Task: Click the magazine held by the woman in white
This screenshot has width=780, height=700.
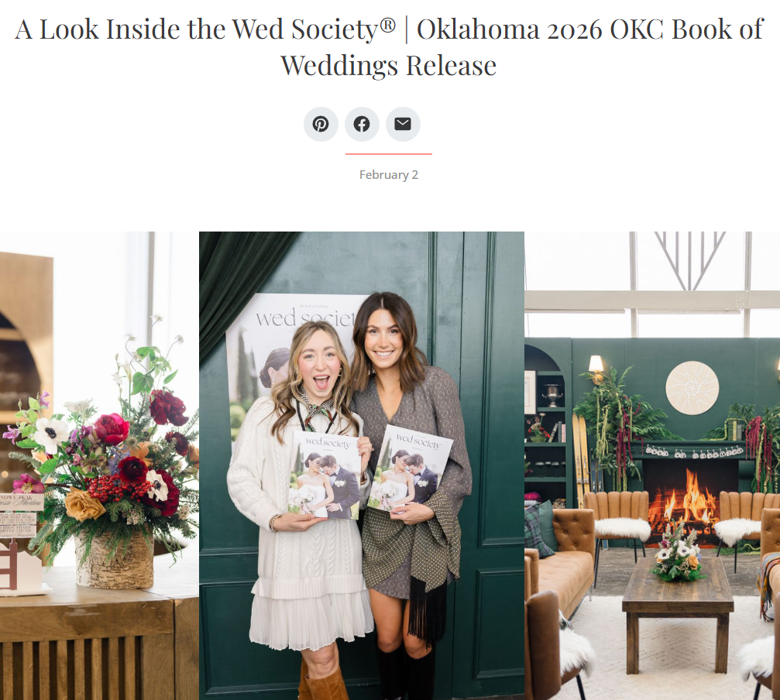Action: click(325, 475)
